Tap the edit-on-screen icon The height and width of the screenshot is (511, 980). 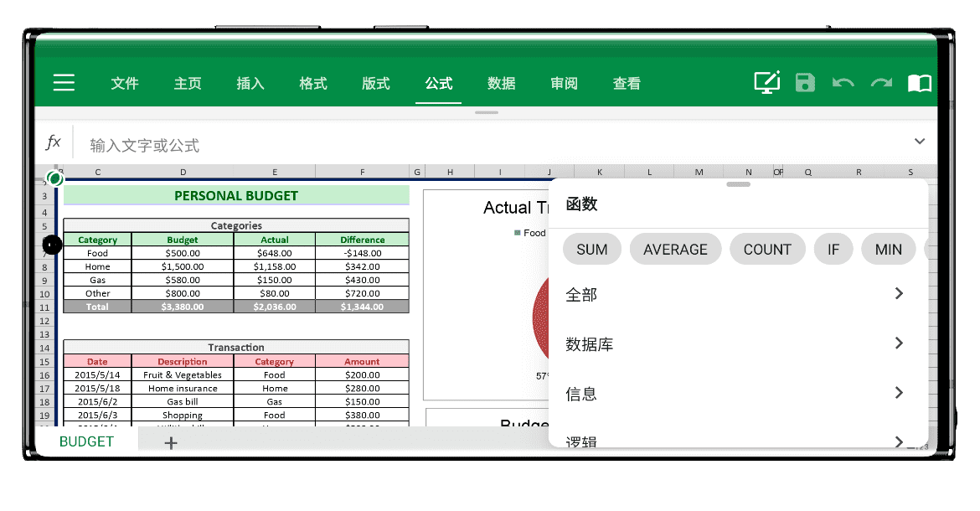[767, 82]
